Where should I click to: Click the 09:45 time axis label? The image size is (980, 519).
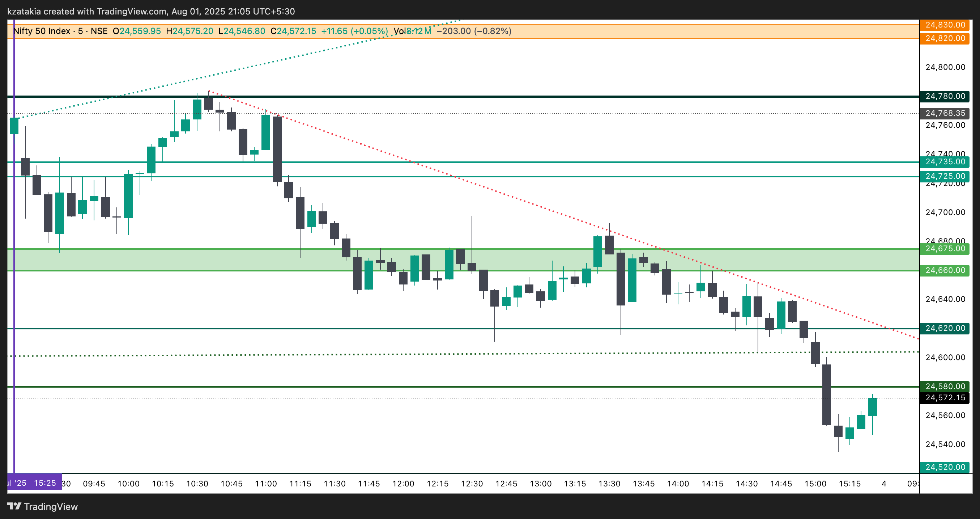pyautogui.click(x=94, y=484)
